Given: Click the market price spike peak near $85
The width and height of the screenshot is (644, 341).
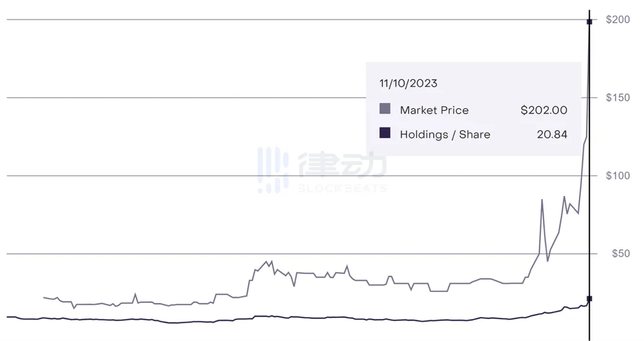Looking at the screenshot, I should (542, 200).
